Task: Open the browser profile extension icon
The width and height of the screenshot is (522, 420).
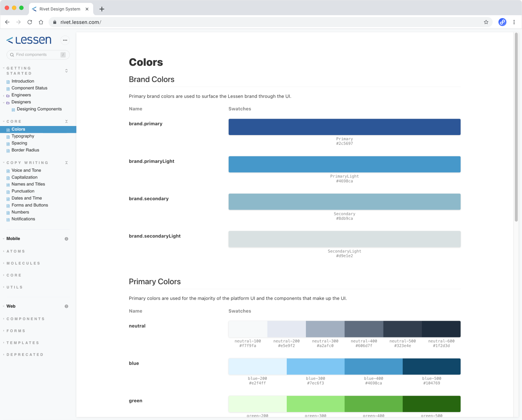Action: 502,22
